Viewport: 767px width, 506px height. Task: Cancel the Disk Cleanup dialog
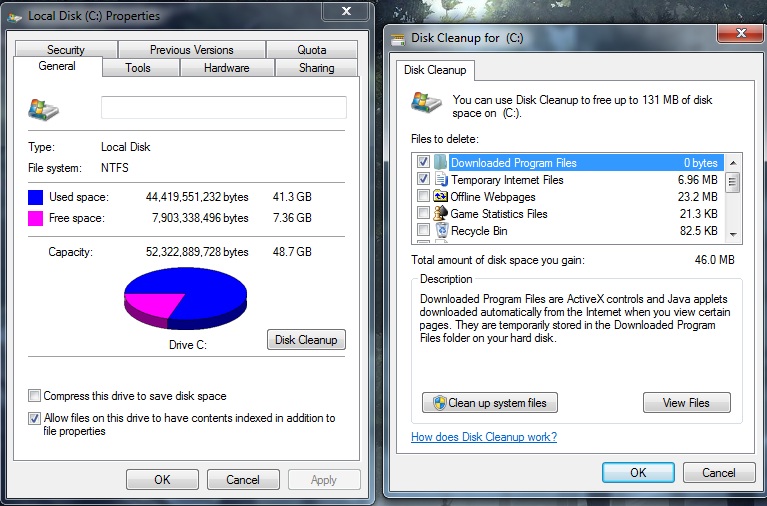click(719, 472)
